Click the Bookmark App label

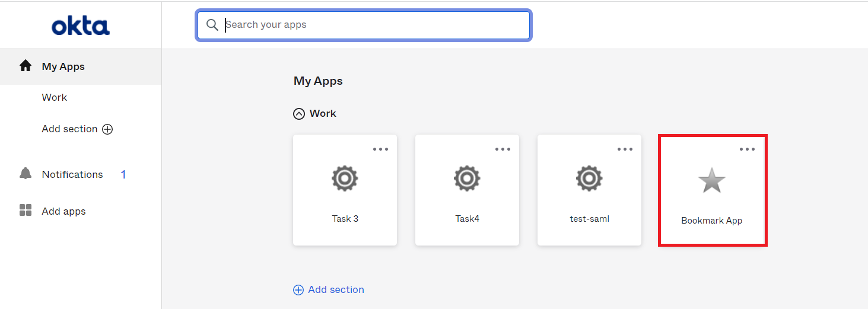712,221
